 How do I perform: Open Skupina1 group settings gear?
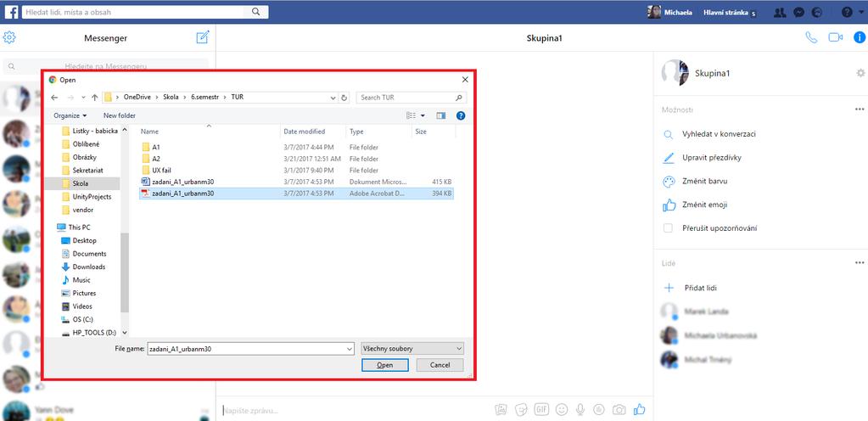[860, 73]
